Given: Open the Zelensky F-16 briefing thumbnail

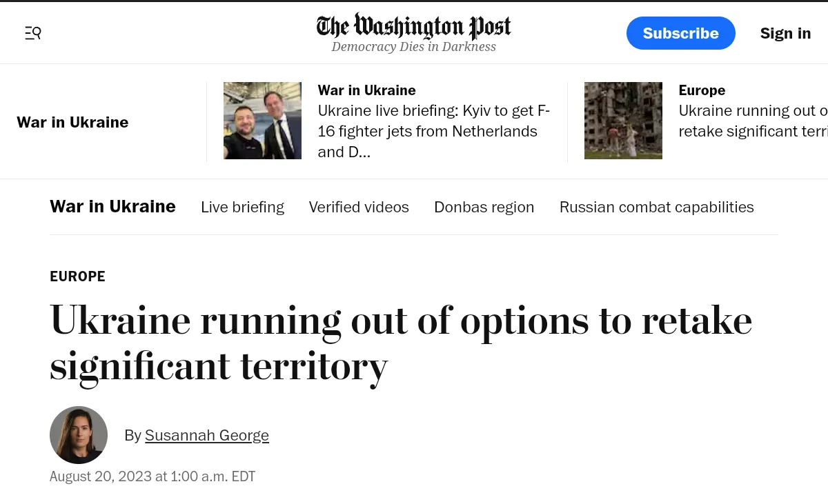Looking at the screenshot, I should [x=262, y=121].
